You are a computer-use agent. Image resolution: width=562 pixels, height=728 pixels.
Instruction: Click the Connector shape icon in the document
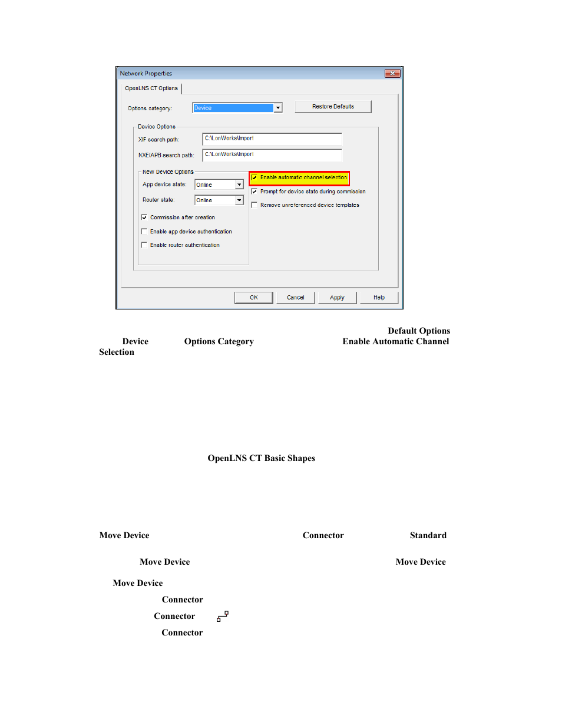coord(223,617)
